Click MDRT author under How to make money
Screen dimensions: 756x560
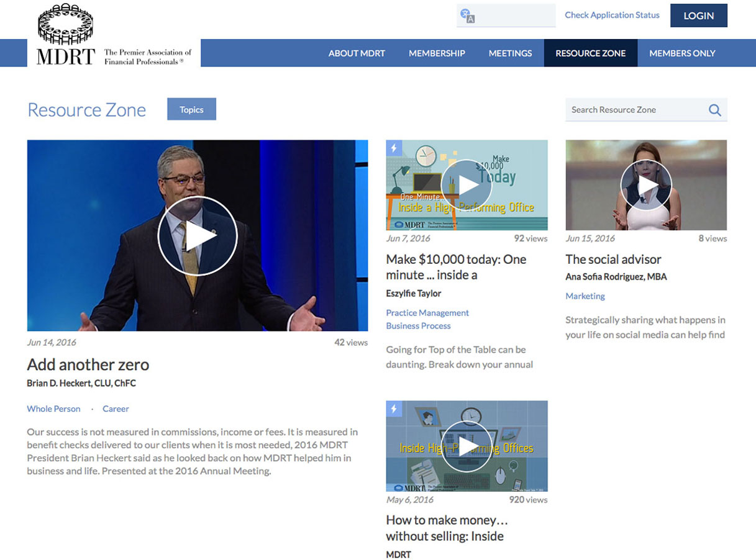(x=398, y=554)
